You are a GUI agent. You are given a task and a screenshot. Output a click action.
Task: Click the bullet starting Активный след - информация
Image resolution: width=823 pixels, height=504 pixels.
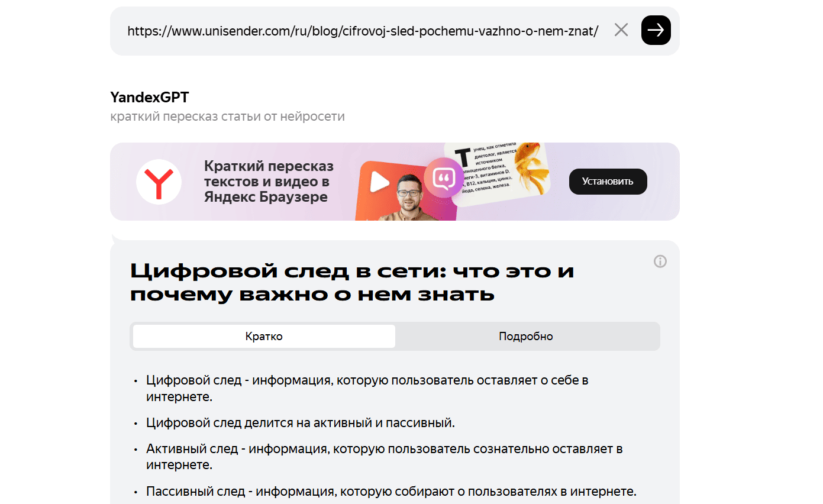pyautogui.click(x=385, y=457)
